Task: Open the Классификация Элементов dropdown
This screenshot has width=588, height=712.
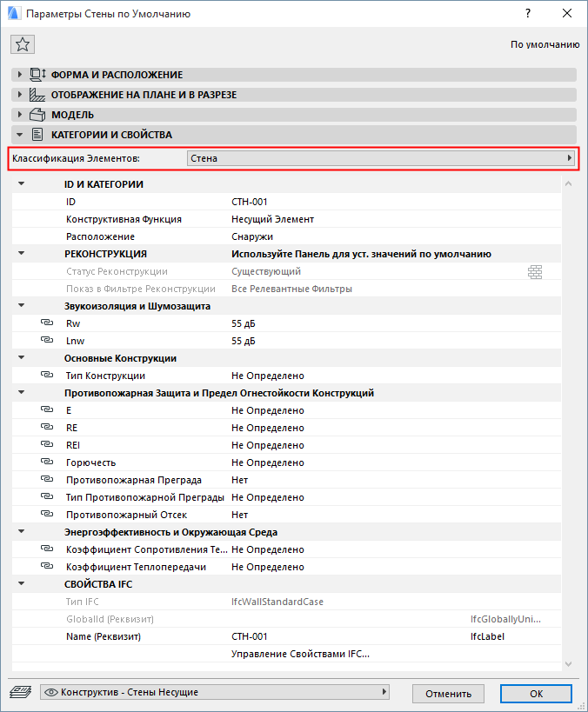Action: pos(382,159)
